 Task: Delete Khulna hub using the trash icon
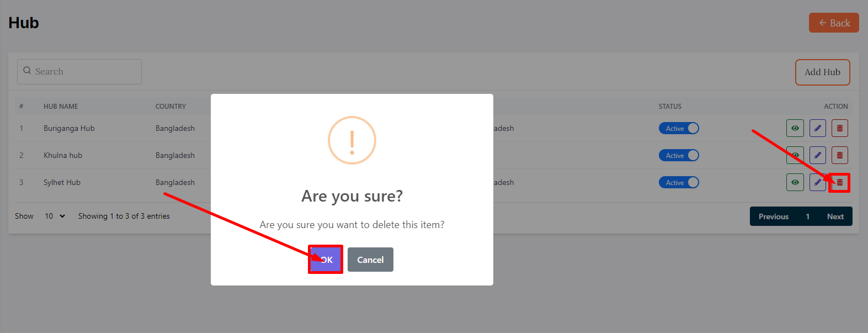point(839,155)
